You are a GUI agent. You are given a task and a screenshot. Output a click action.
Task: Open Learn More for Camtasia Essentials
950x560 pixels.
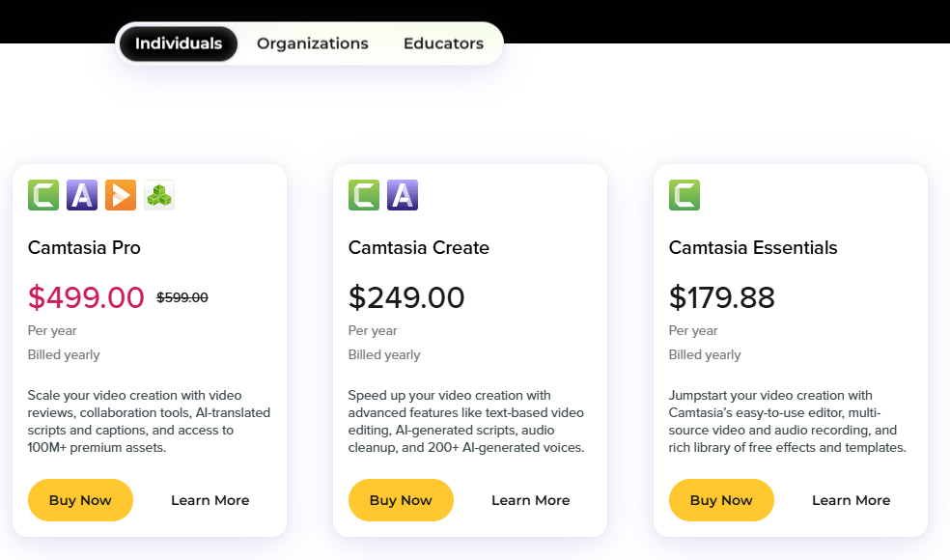[x=852, y=500]
